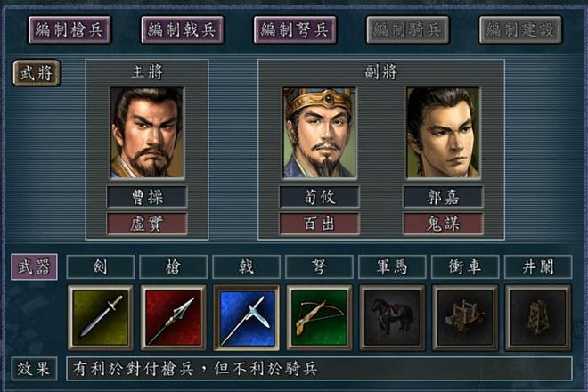Select the sword (劍) weapon icon

click(x=100, y=317)
